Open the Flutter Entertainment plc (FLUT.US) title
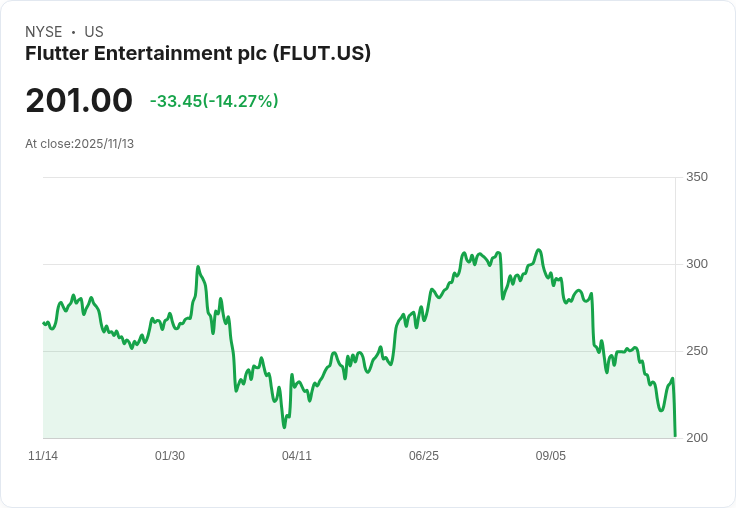The image size is (736, 508). click(x=198, y=54)
